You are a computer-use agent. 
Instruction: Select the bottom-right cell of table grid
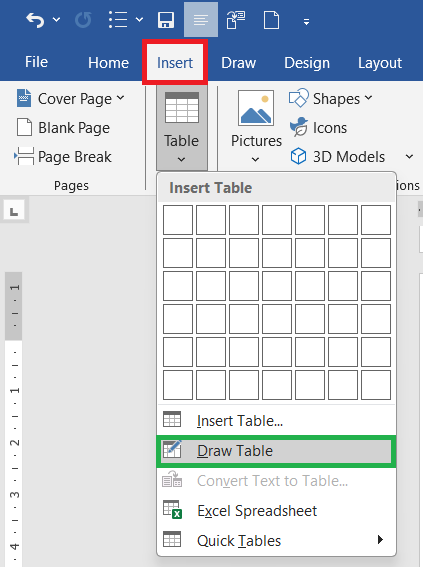click(376, 385)
